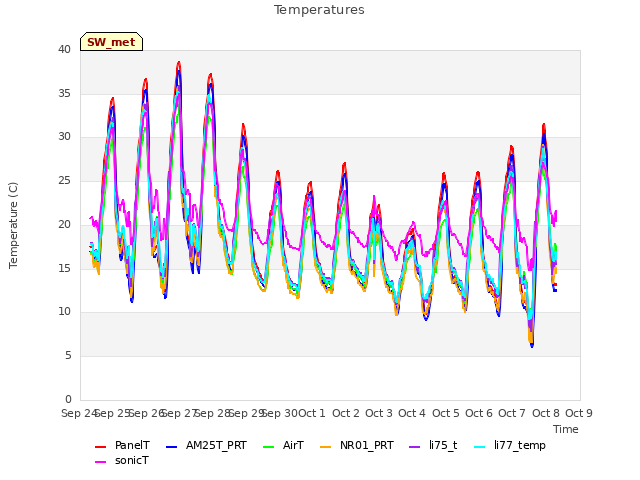Viewport: 640px width, 480px height.
Task: Click the Oct 7 x-axis label
Action: 512,413
